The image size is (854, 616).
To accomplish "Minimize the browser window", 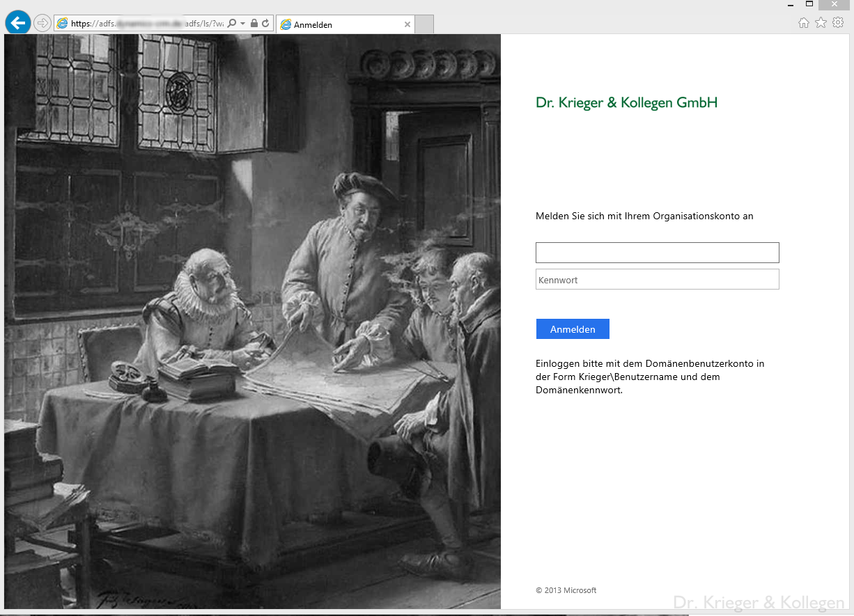I will click(791, 5).
